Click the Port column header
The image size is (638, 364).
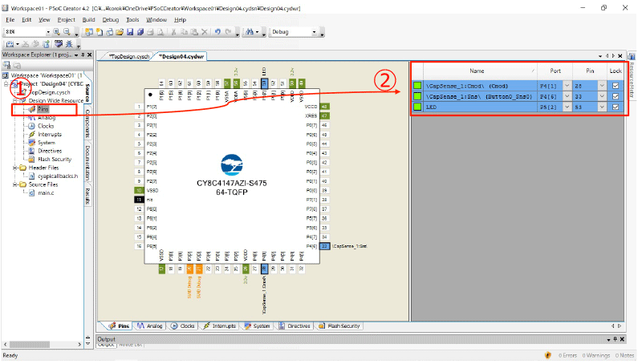(x=555, y=71)
